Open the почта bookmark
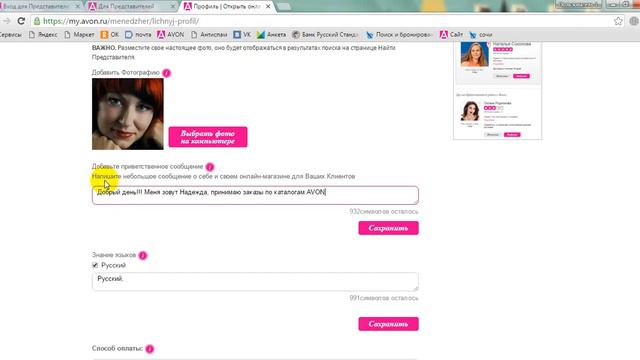 [x=138, y=35]
